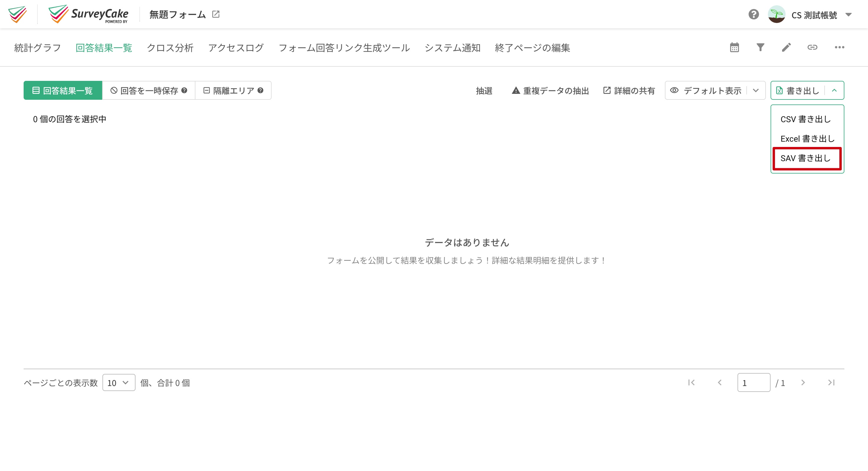The height and width of the screenshot is (471, 868).
Task: Go to last page icon
Action: pyautogui.click(x=831, y=382)
